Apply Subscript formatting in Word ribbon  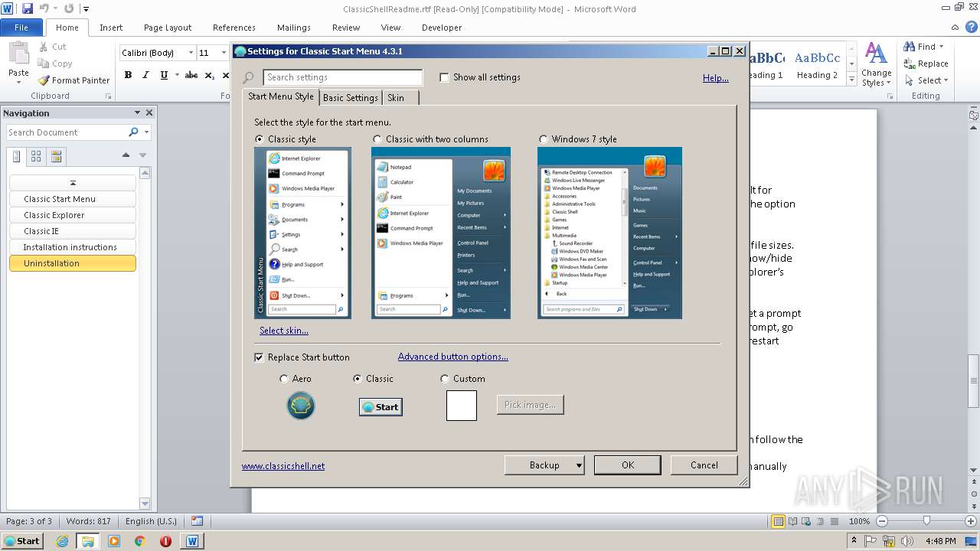(210, 75)
